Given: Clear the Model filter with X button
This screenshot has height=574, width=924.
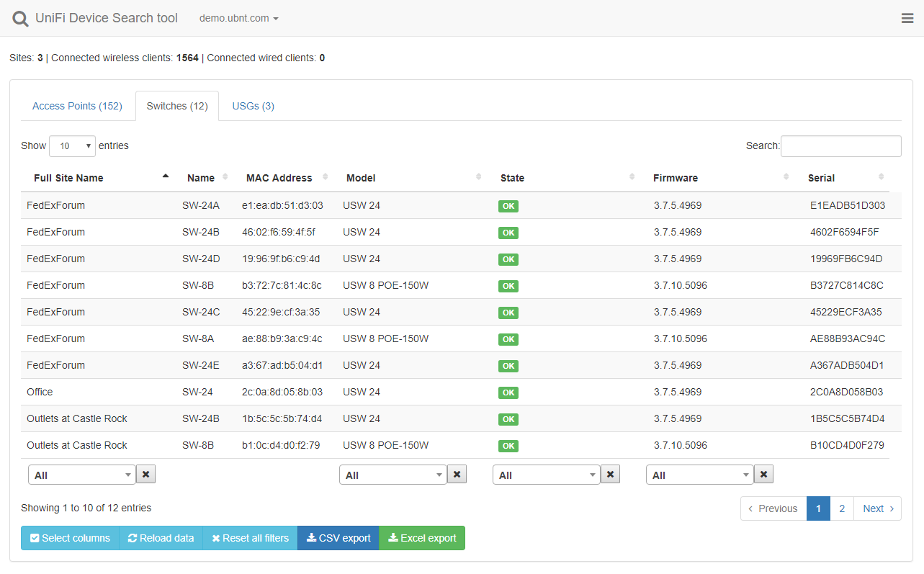Looking at the screenshot, I should click(x=457, y=474).
